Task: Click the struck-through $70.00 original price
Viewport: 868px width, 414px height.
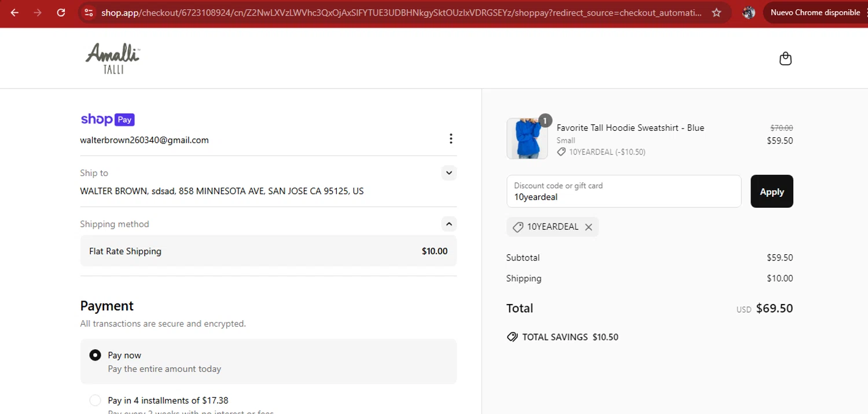Action: (781, 128)
